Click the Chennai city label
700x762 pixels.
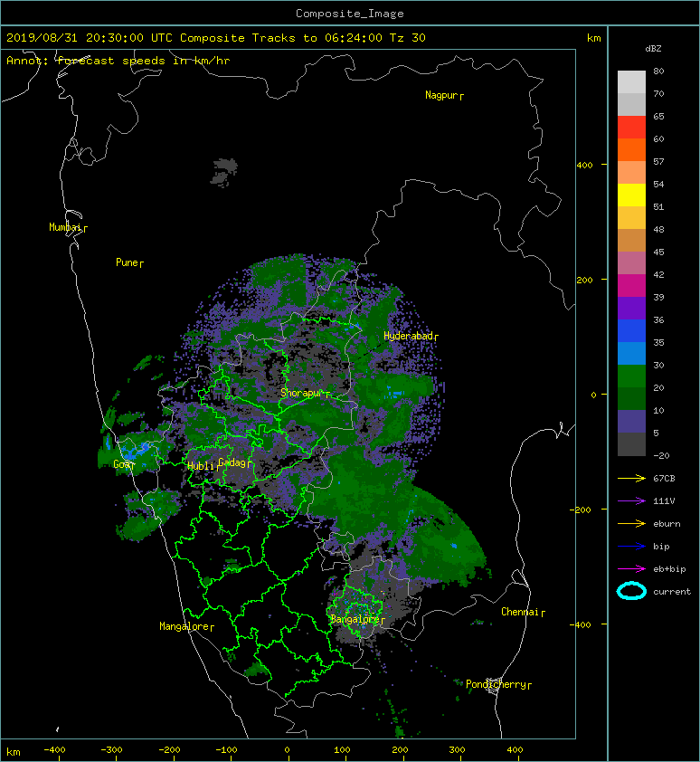[523, 612]
